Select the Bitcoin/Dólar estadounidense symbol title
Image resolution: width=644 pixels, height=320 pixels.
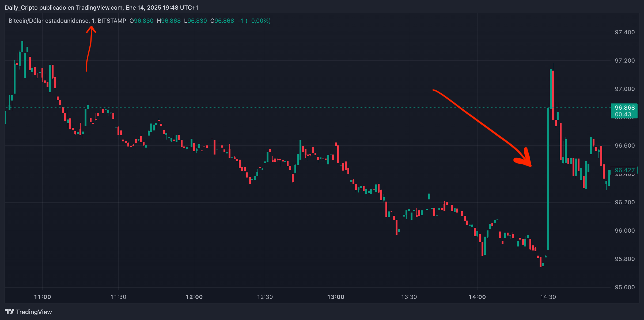(48, 21)
